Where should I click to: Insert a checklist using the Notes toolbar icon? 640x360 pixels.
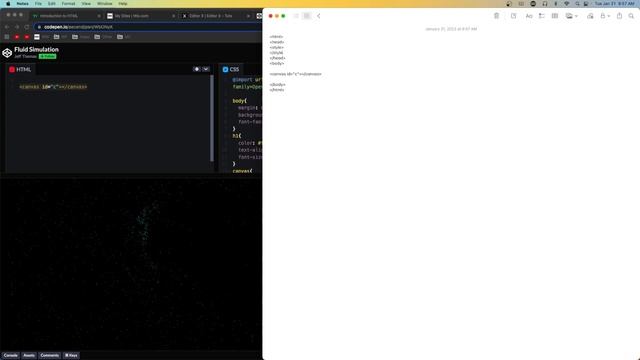(542, 16)
